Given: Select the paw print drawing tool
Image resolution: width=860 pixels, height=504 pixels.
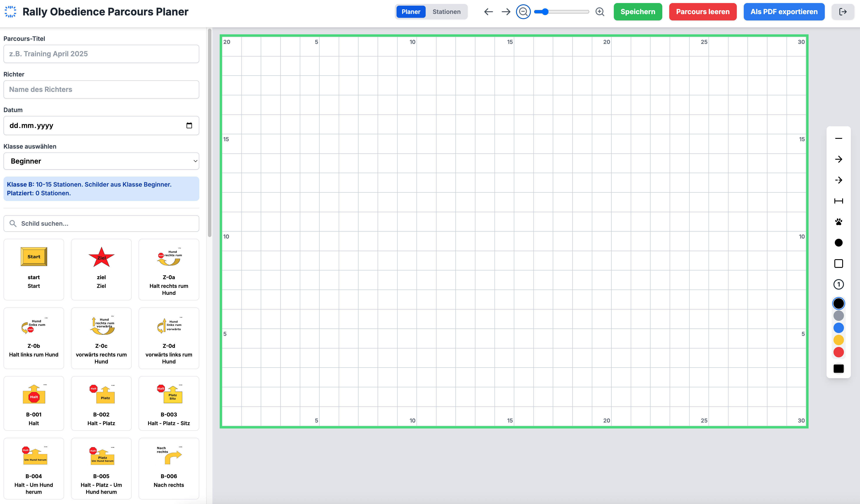Looking at the screenshot, I should (838, 222).
